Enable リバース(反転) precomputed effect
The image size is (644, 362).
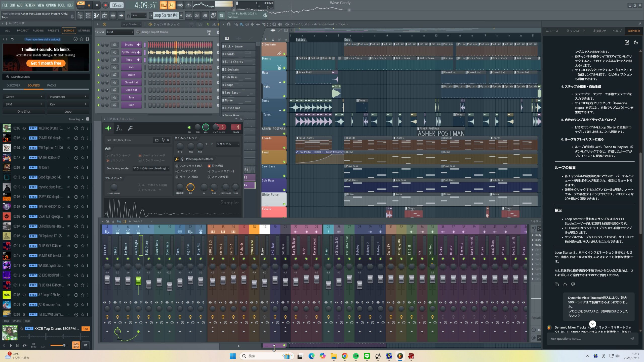177,177
